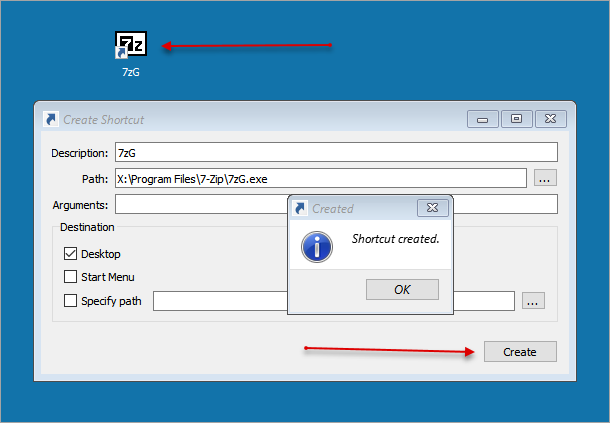Close the Created message dialog
The width and height of the screenshot is (610, 423).
click(432, 208)
